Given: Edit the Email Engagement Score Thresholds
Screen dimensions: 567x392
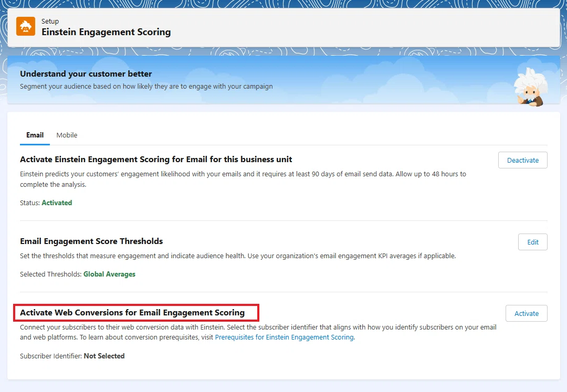Looking at the screenshot, I should (533, 242).
